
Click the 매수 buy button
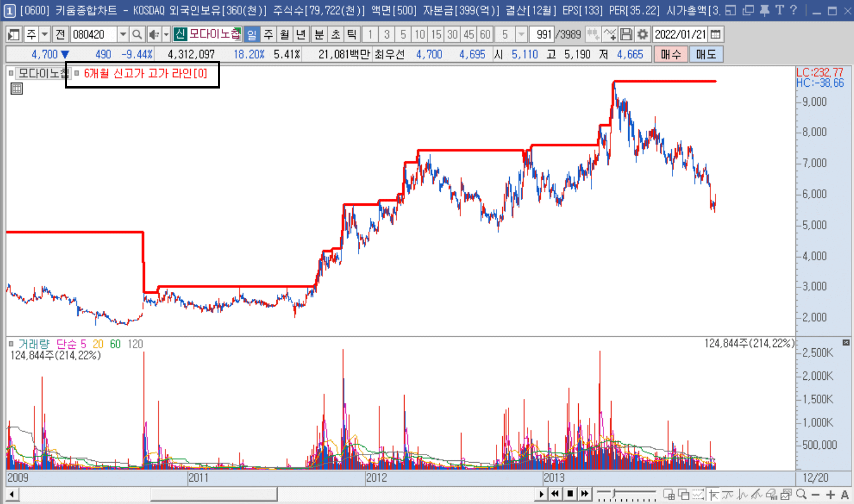tap(671, 54)
